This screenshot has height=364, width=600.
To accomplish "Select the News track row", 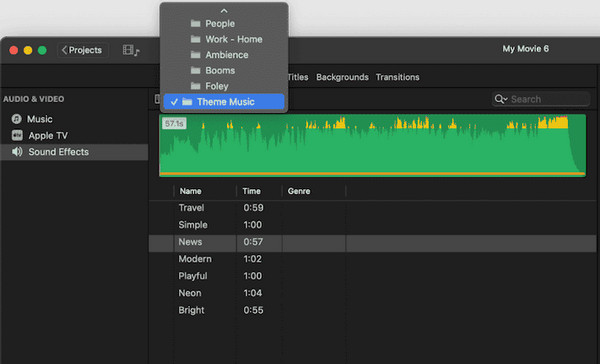I will coord(372,242).
